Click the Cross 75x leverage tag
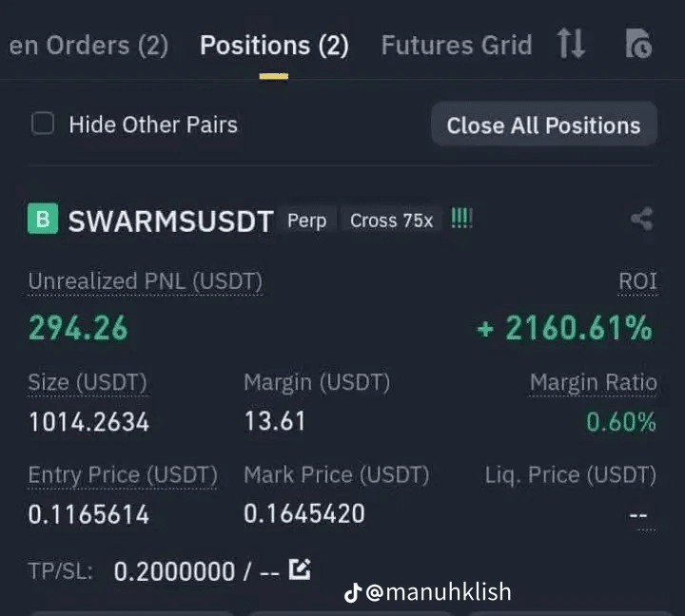This screenshot has height=616, width=685. [x=391, y=221]
